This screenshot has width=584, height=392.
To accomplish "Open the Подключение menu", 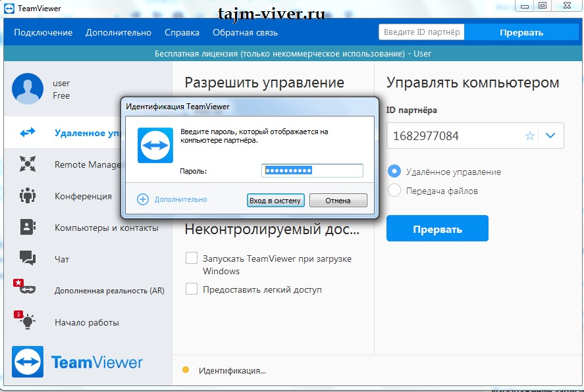I will (43, 32).
